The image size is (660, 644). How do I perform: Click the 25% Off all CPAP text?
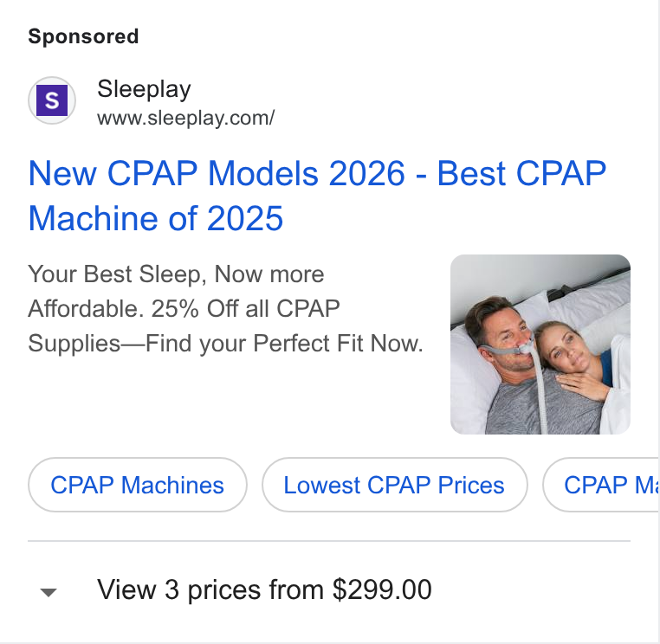(x=245, y=309)
